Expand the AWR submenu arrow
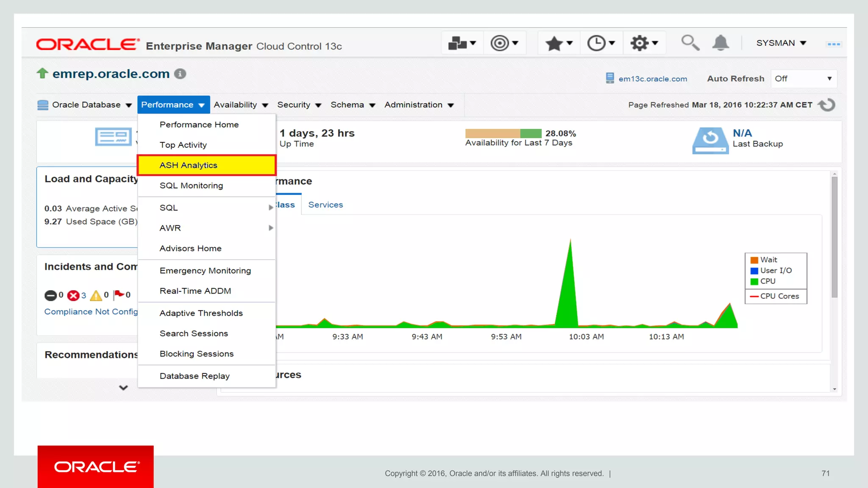This screenshot has width=868, height=488. pos(270,228)
